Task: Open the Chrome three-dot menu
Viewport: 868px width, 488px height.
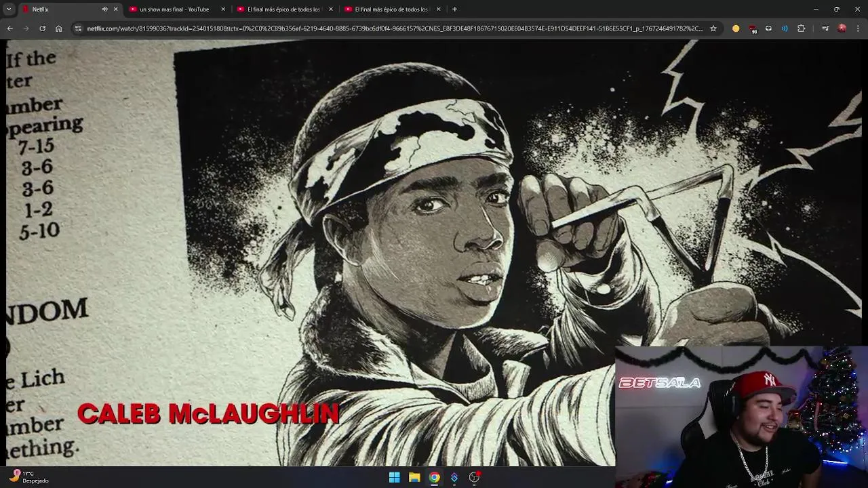Action: [859, 28]
